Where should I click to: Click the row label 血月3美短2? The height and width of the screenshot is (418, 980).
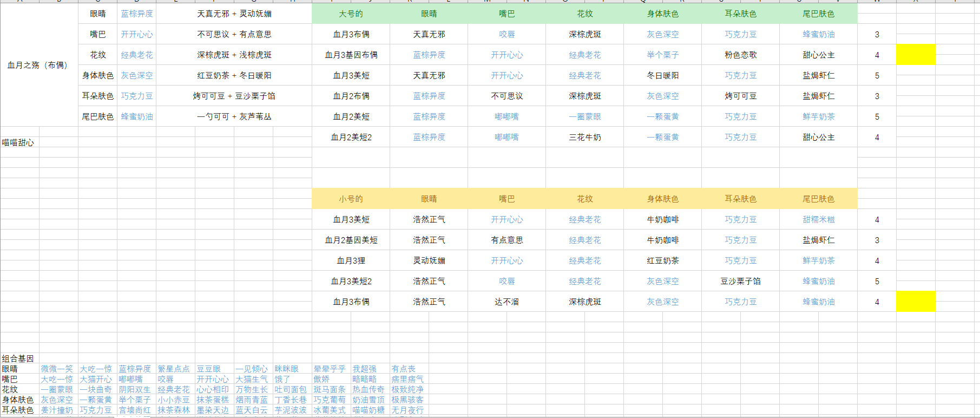click(x=351, y=281)
